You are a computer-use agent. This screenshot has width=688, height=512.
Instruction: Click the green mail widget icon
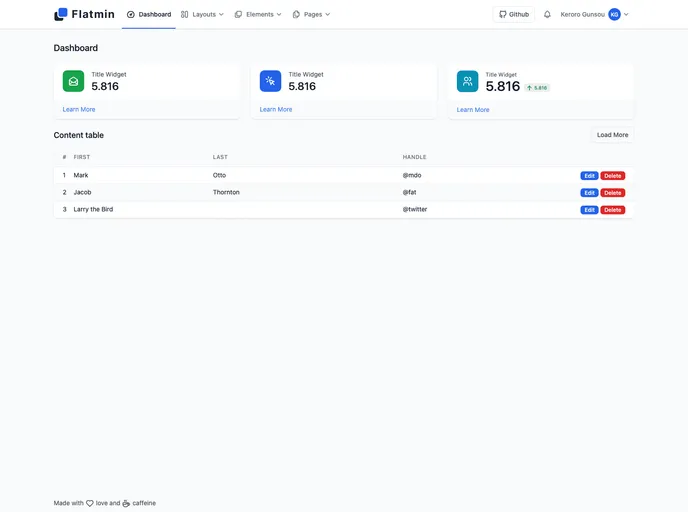(x=73, y=81)
